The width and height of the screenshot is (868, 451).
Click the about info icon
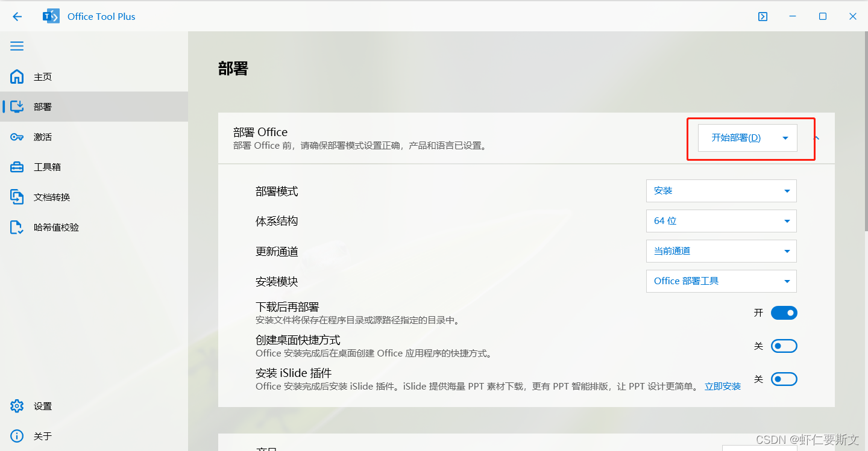17,436
